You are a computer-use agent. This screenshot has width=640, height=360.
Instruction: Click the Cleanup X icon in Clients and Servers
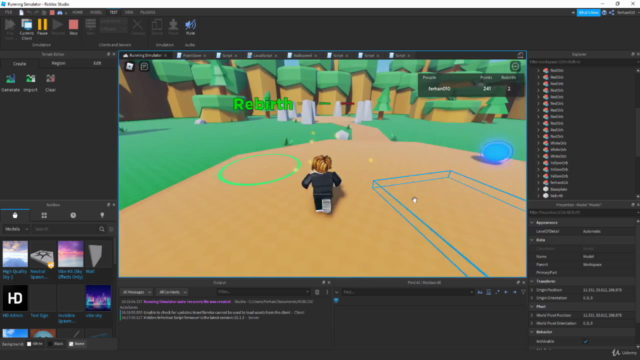click(x=138, y=25)
